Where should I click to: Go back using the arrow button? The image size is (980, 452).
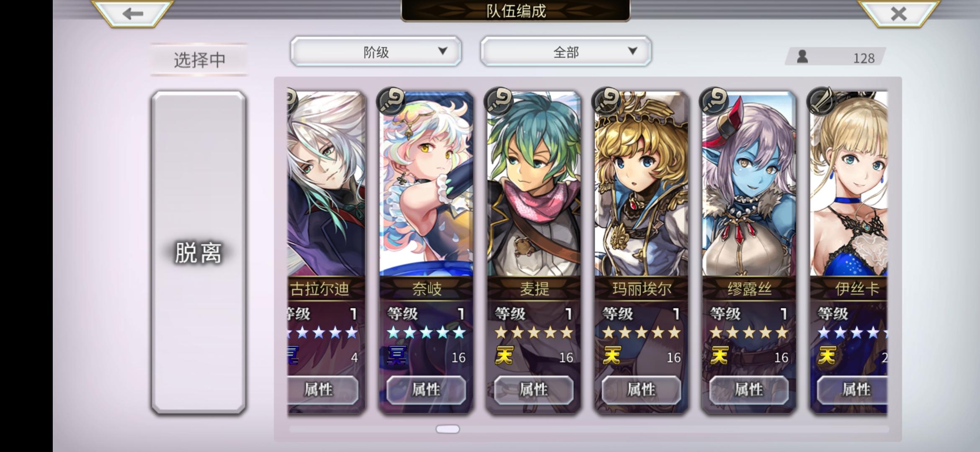coord(133,14)
